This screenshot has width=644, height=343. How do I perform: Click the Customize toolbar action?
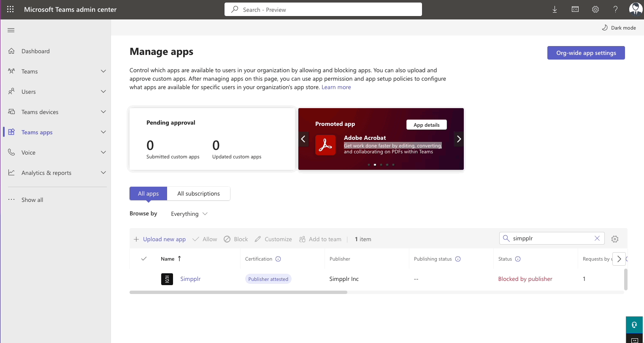[273, 239]
